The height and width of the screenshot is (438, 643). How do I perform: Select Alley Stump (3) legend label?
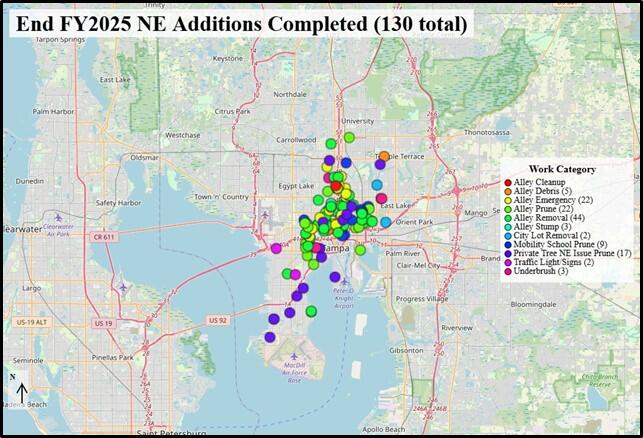(x=543, y=227)
